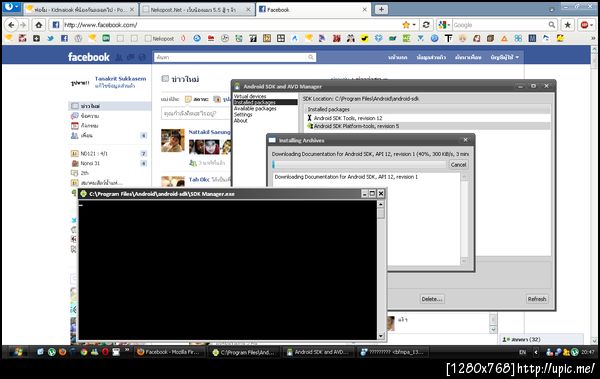Click the Delete... button in SDK Manager
Screen dimensions: 600x379
pyautogui.click(x=432, y=299)
